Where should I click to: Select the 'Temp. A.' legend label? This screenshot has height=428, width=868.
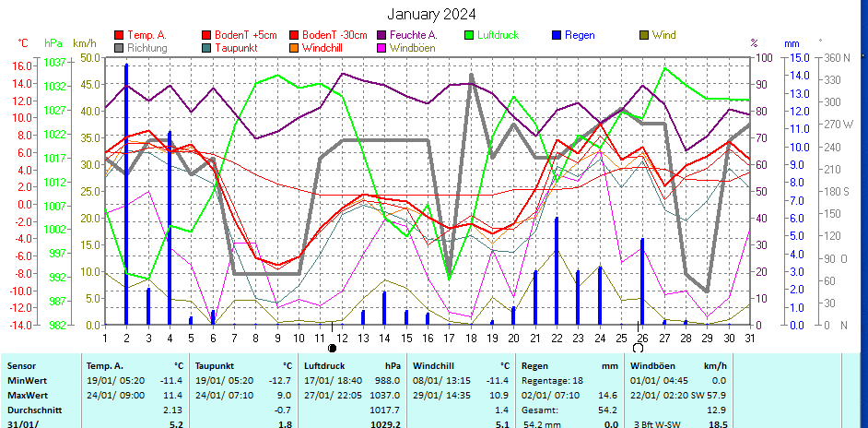[147, 35]
